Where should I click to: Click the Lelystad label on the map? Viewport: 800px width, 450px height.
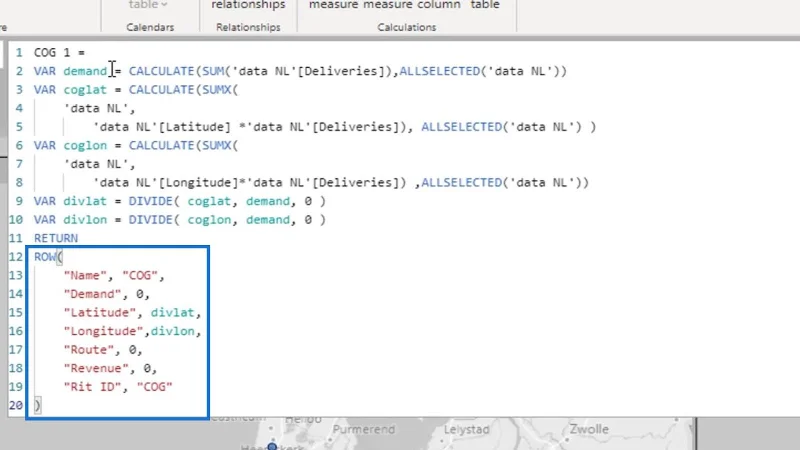click(466, 430)
